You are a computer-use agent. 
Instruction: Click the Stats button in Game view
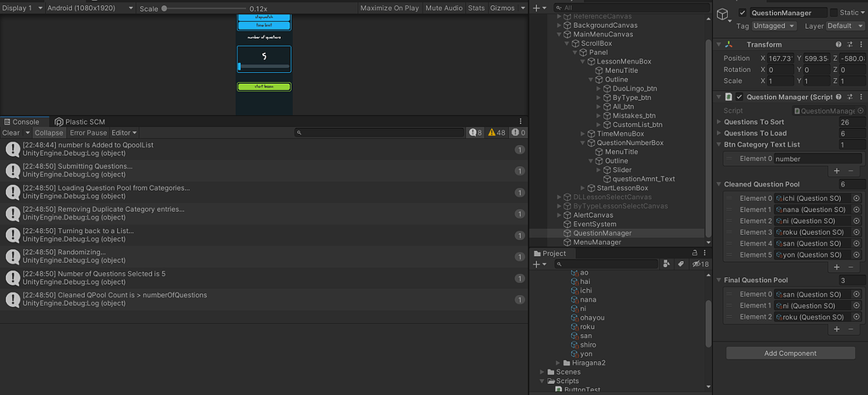point(476,8)
